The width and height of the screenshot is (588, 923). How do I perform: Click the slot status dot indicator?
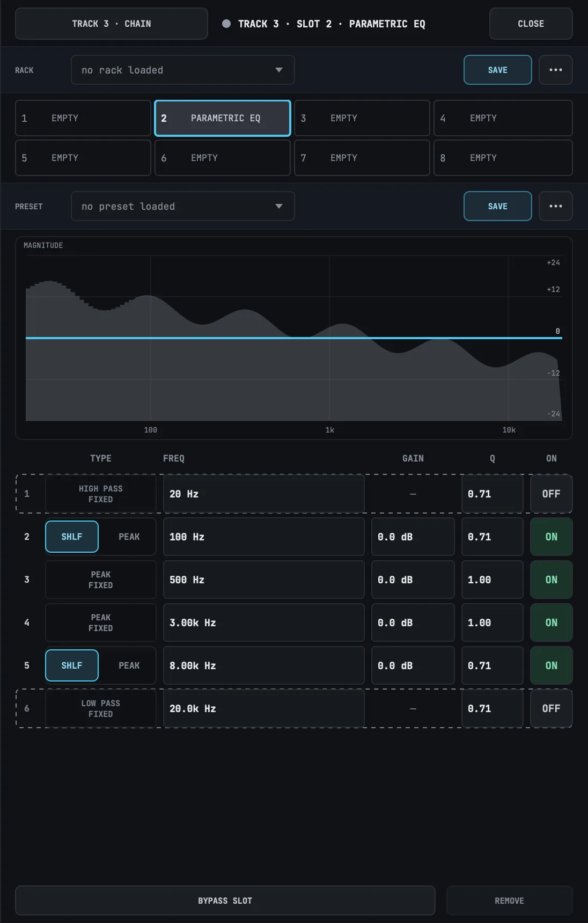226,24
